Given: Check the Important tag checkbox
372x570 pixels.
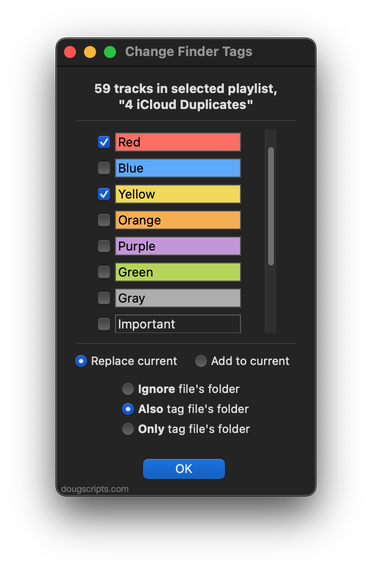Looking at the screenshot, I should point(104,324).
